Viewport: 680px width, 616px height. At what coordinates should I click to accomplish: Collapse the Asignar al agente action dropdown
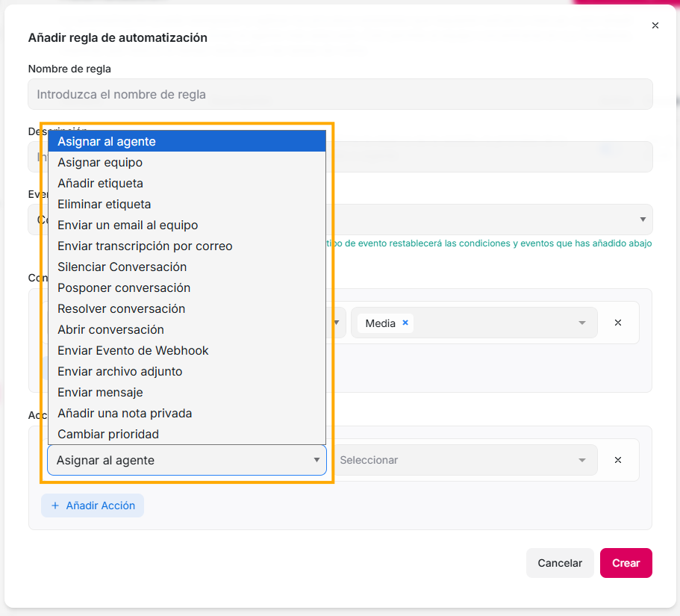[x=187, y=460]
